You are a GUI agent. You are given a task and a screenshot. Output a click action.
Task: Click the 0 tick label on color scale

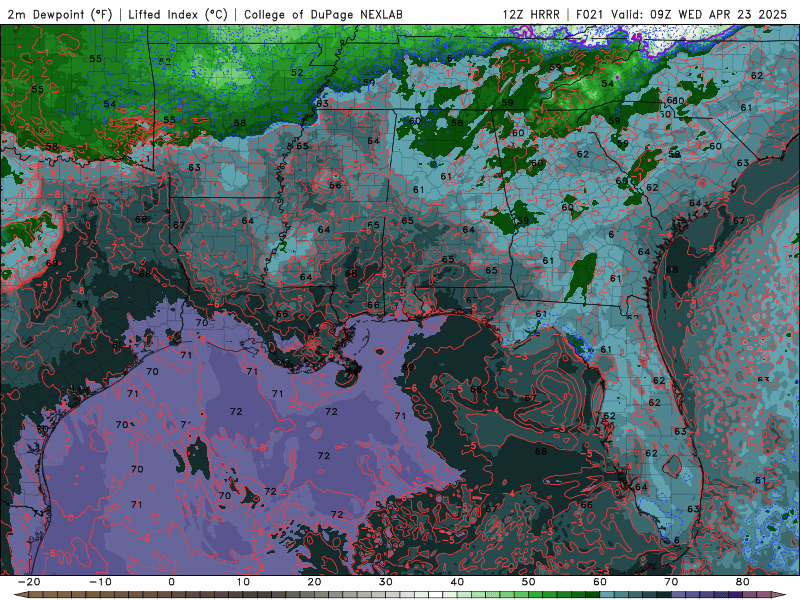[x=171, y=582]
